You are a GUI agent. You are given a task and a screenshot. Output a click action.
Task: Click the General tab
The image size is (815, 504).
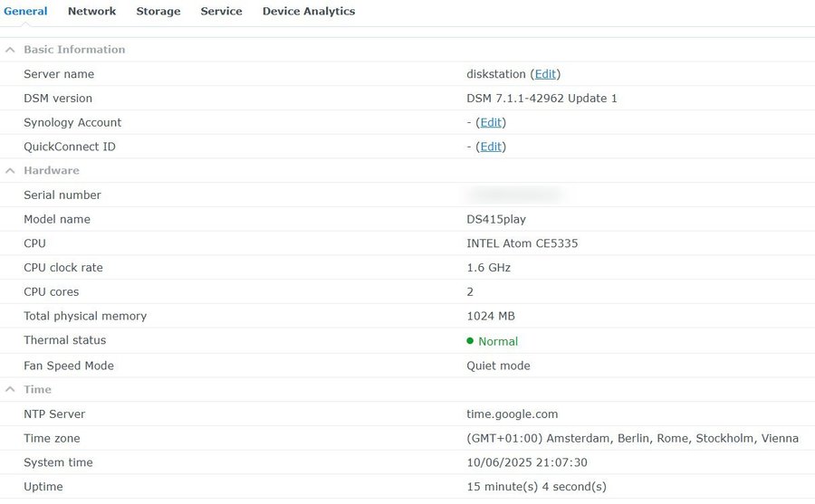(25, 11)
